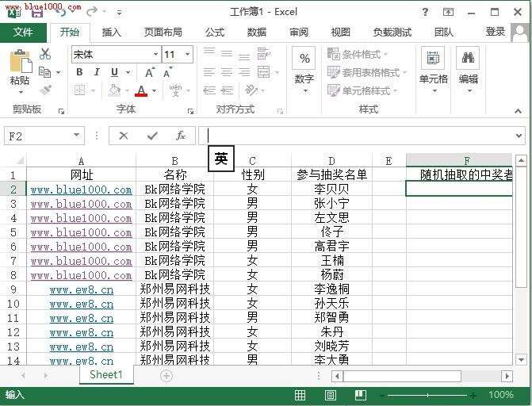This screenshot has height=406, width=532.
Task: Open the 编辑 binoculars editing button
Action: click(x=469, y=70)
